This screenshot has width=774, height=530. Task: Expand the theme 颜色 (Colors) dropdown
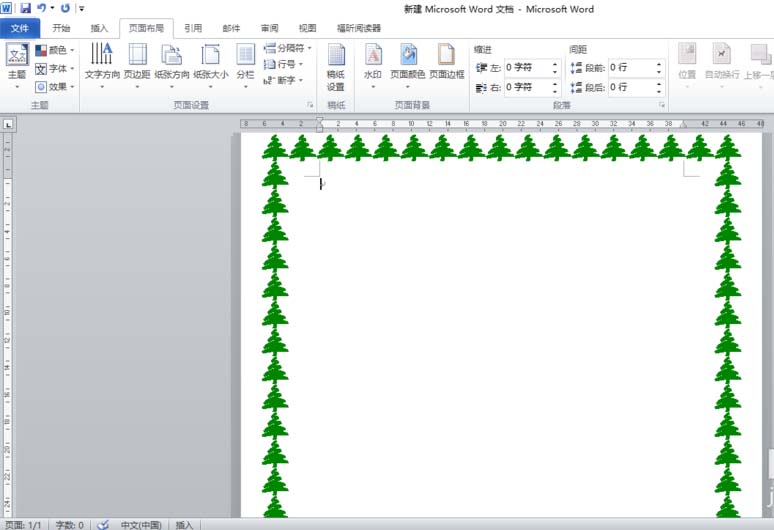click(55, 50)
